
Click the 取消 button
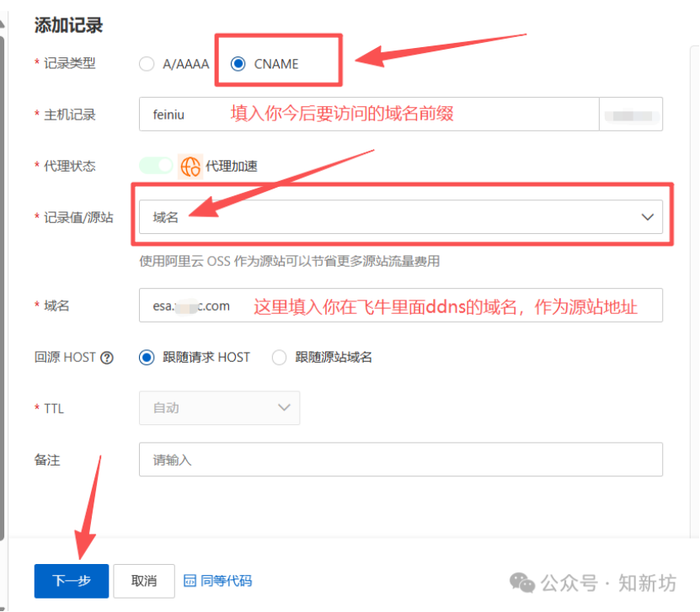point(144,581)
